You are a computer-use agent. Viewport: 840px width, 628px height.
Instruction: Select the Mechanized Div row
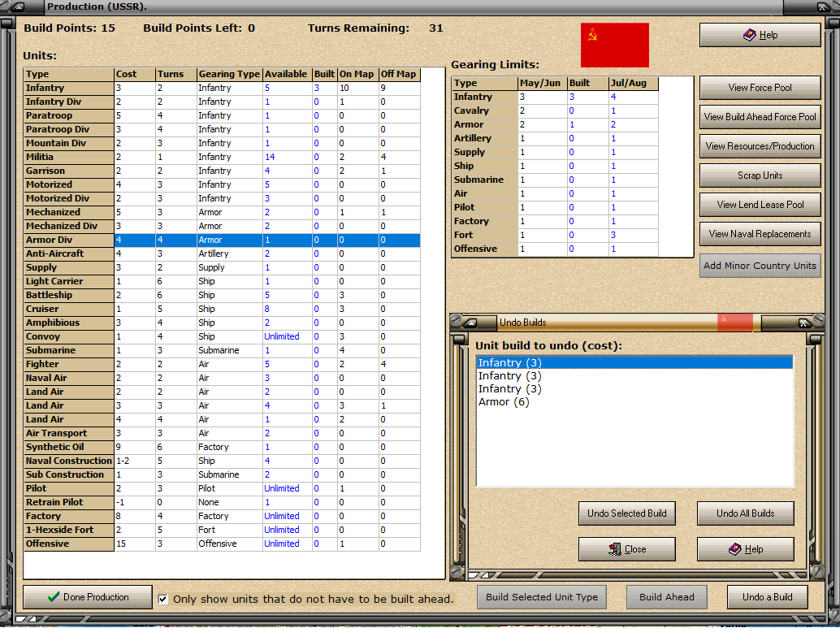coord(222,226)
